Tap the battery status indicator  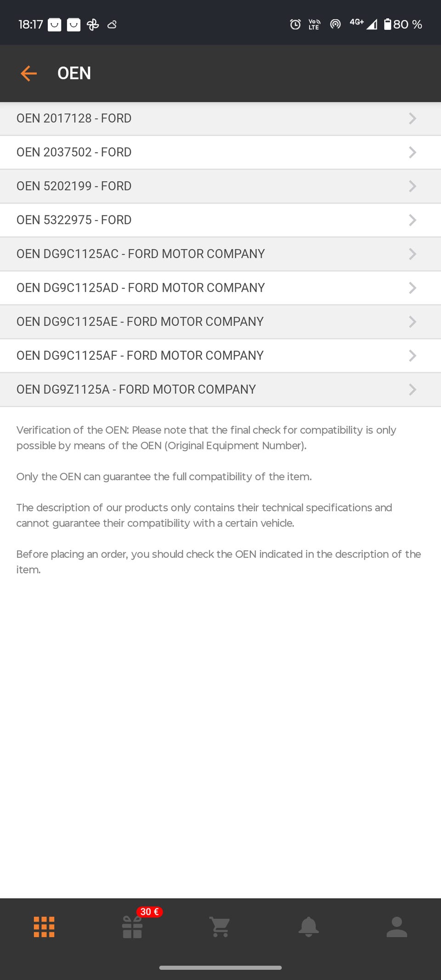tap(403, 24)
